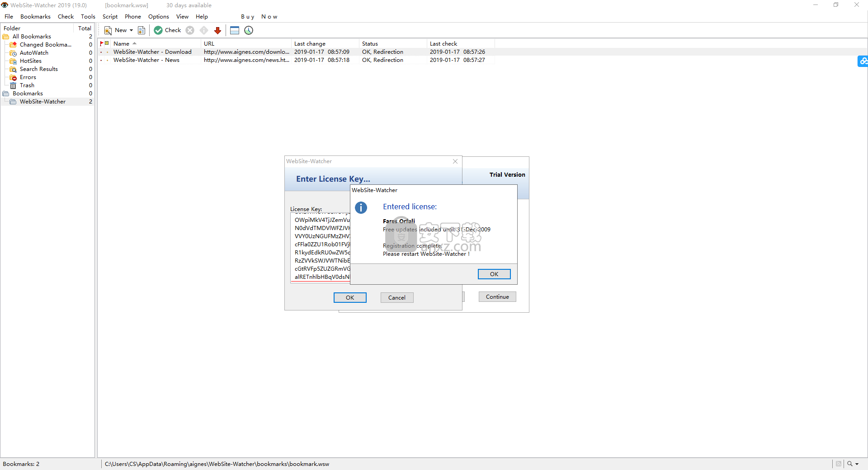
Task: Toggle the browser window view icon
Action: point(235,30)
